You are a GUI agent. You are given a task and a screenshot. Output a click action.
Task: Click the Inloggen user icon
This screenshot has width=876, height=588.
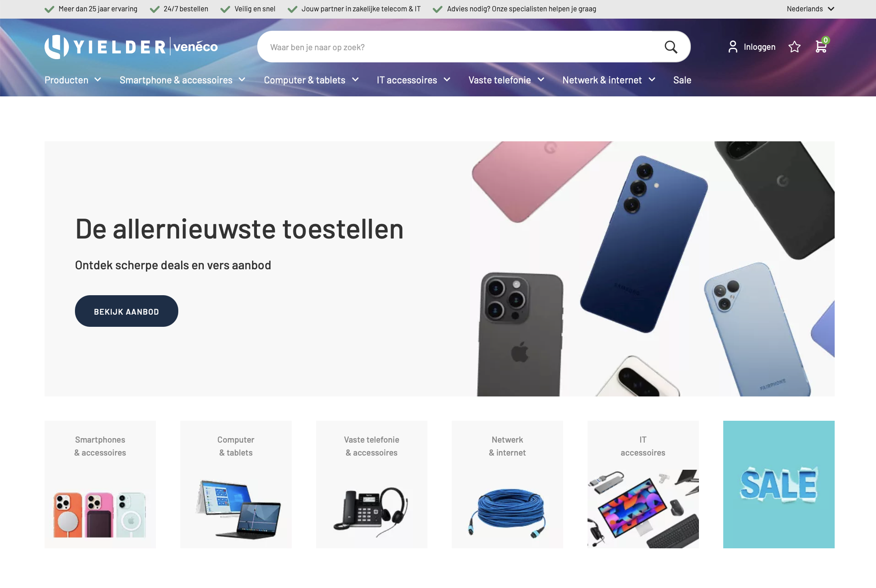coord(733,47)
